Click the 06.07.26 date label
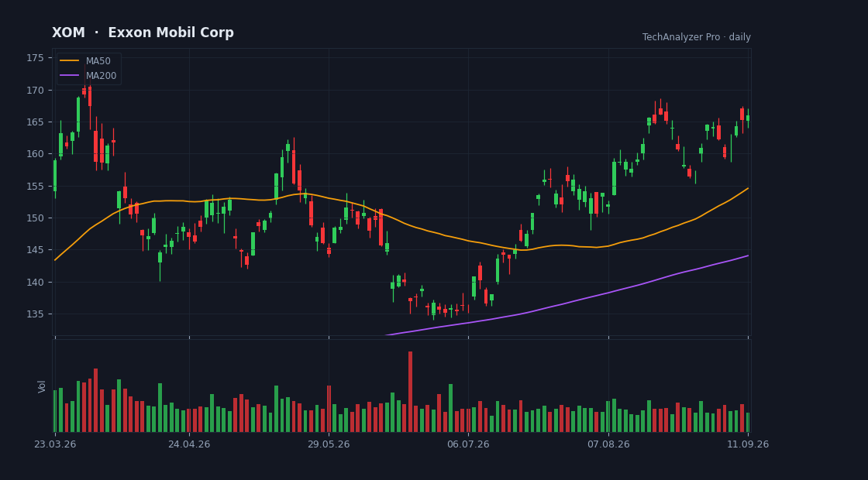 click(468, 444)
